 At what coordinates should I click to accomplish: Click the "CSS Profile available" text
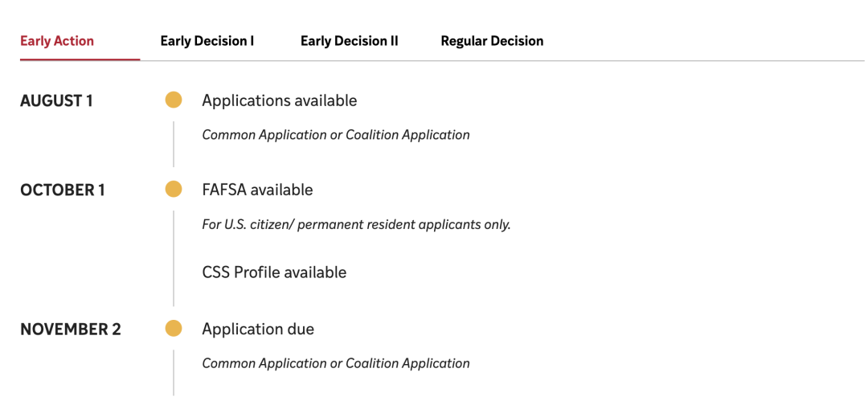click(x=274, y=272)
